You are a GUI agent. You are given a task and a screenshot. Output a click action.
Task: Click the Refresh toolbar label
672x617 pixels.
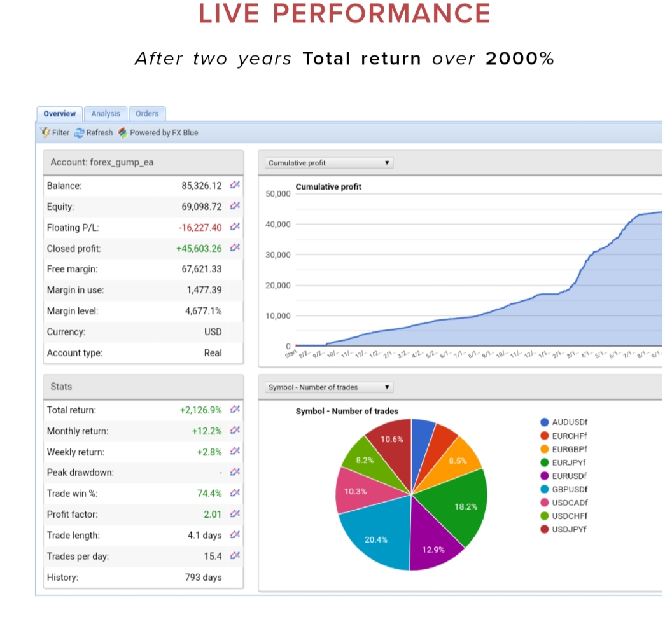pos(99,133)
